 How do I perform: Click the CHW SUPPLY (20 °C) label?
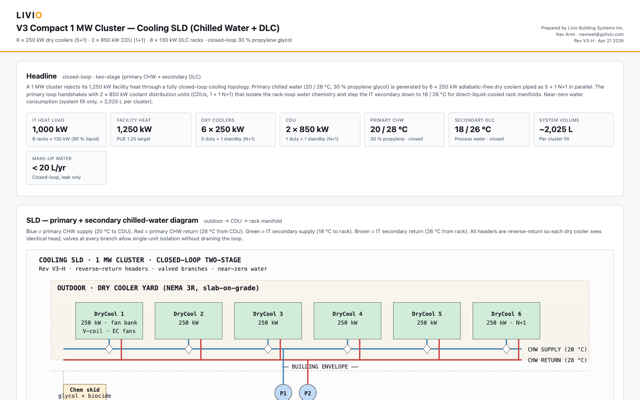click(x=557, y=349)
